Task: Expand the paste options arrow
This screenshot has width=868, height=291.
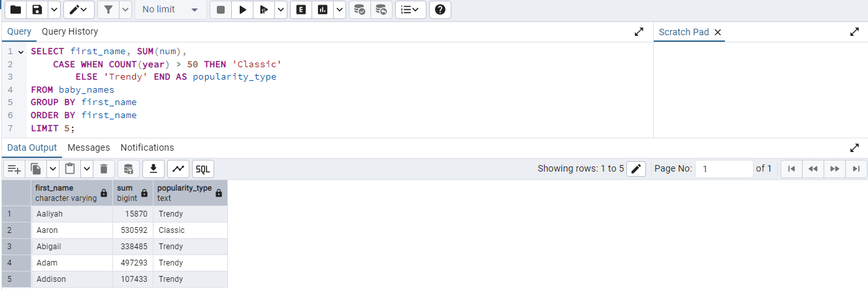Action: (x=87, y=169)
